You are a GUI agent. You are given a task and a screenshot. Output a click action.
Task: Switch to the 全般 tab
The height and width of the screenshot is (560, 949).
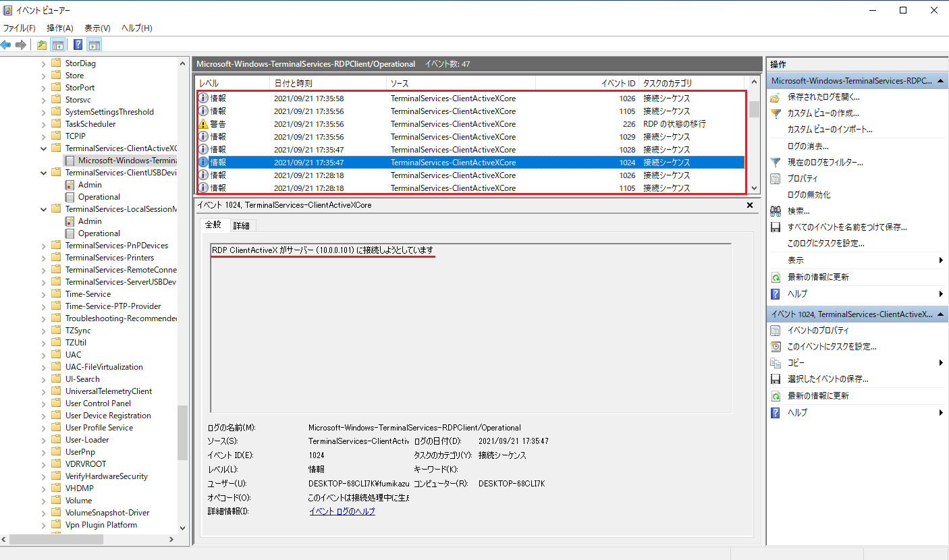tap(213, 225)
